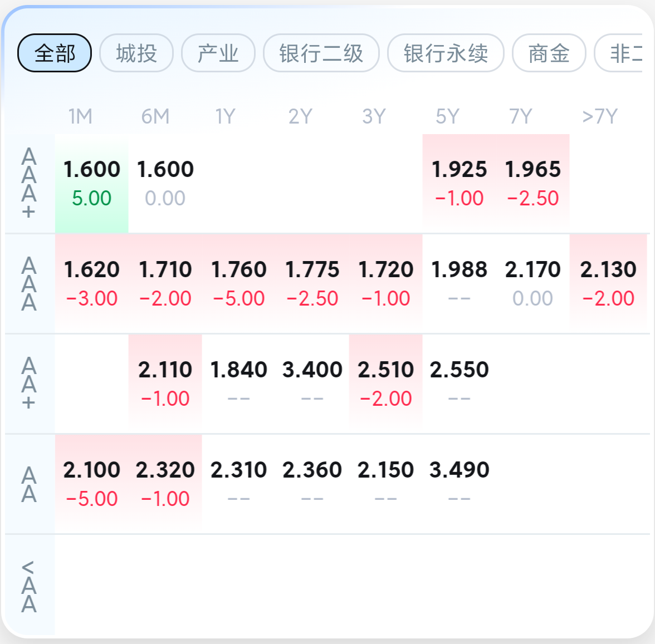Click the AA 1M cell 2.100
655x644 pixels.
click(91, 484)
